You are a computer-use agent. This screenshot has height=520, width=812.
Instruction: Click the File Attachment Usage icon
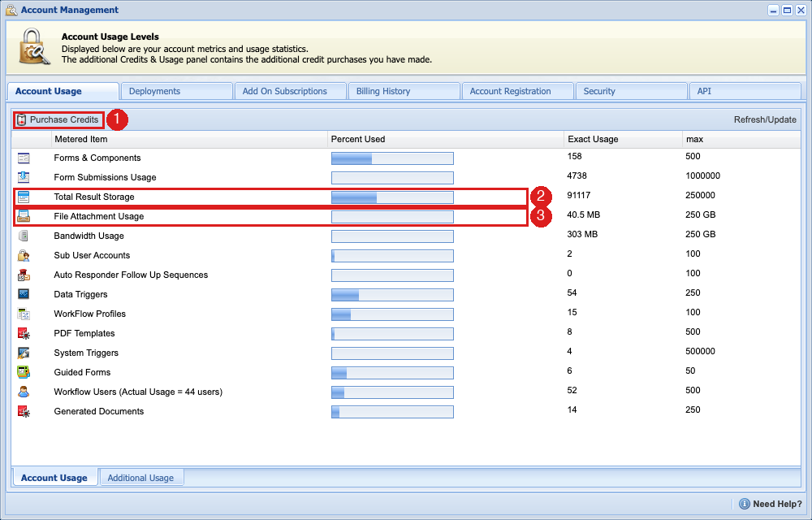tap(24, 216)
